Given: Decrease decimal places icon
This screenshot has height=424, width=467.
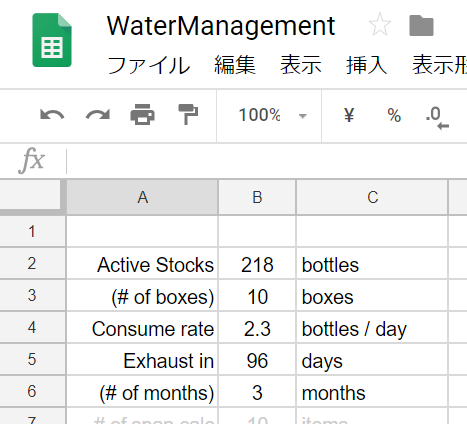Looking at the screenshot, I should pyautogui.click(x=437, y=118).
